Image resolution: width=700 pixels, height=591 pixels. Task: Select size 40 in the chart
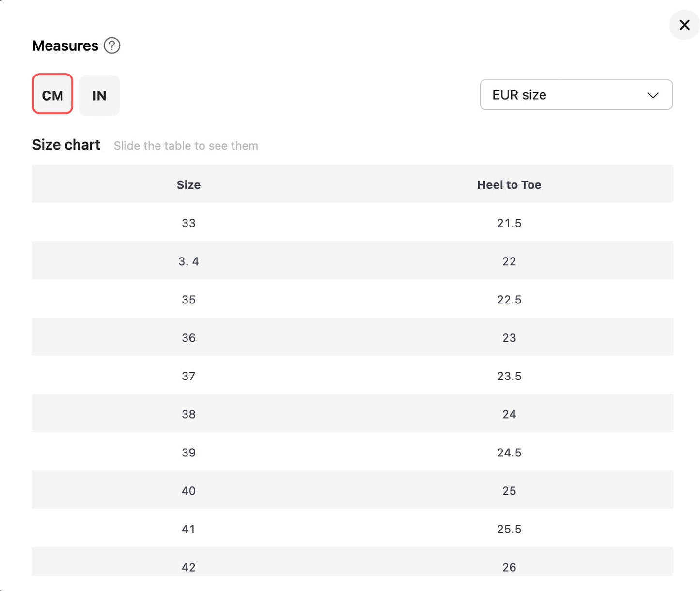[x=188, y=491]
